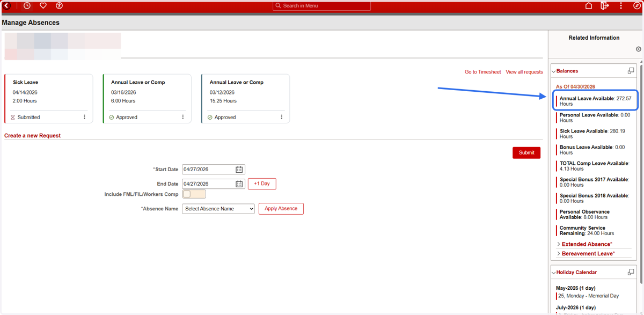Go to Home icon in header
This screenshot has height=315, width=644.
click(x=589, y=6)
